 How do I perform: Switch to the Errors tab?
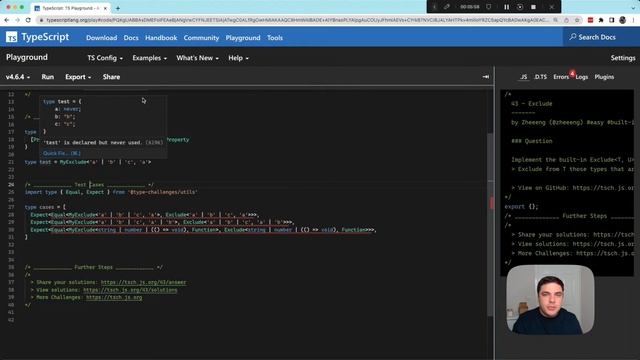561,77
